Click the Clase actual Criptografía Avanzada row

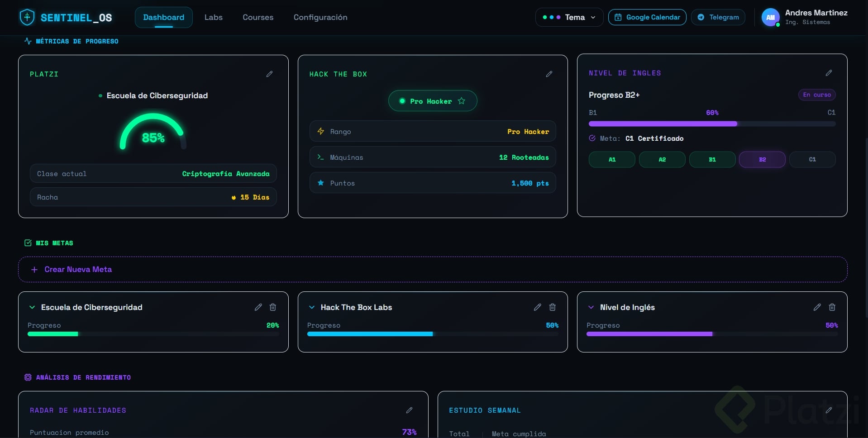(153, 174)
